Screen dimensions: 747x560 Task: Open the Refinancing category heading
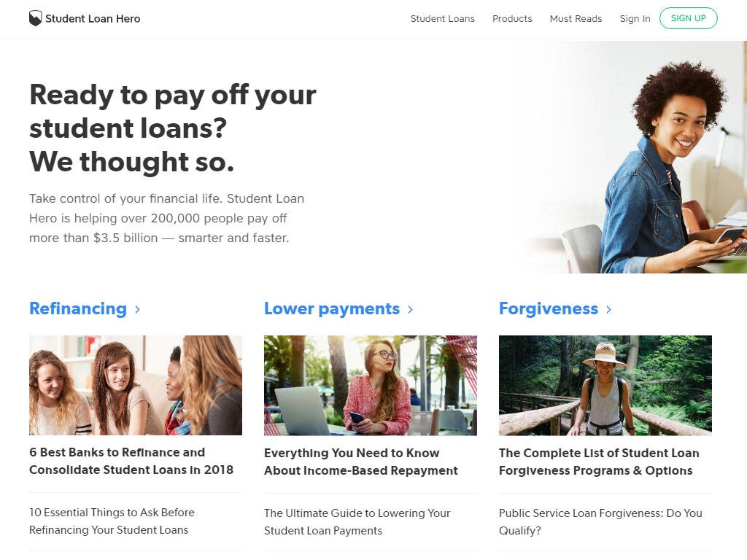point(78,308)
